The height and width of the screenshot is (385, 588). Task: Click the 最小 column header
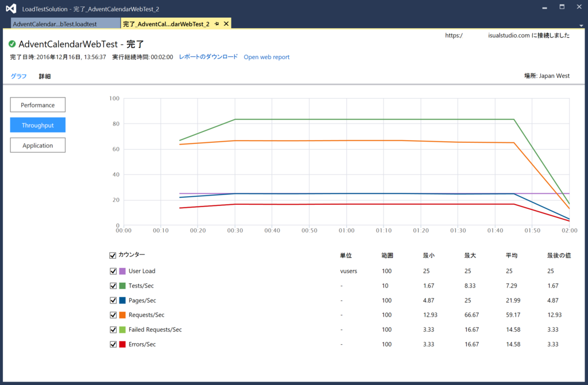tap(428, 255)
